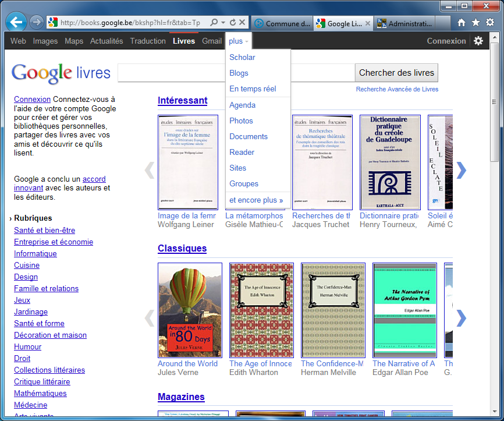The image size is (504, 421).
Task: Click the browser forward arrow button
Action: [x=36, y=23]
